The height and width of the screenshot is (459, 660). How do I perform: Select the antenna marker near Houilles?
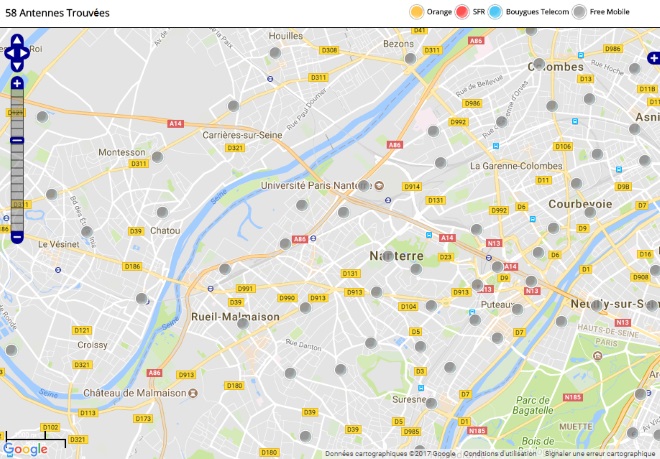point(275,53)
